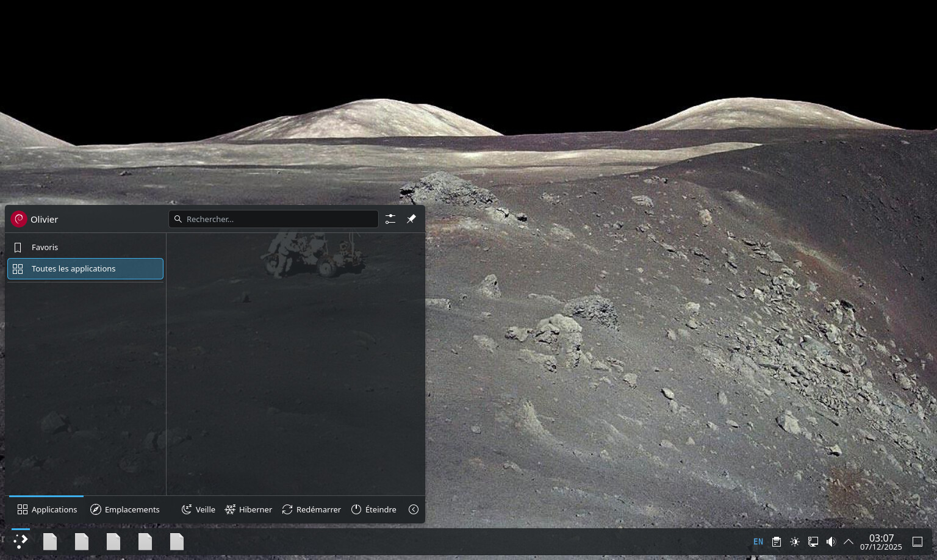The width and height of the screenshot is (937, 560).
Task: Click the Olivier user avatar
Action: [x=19, y=219]
